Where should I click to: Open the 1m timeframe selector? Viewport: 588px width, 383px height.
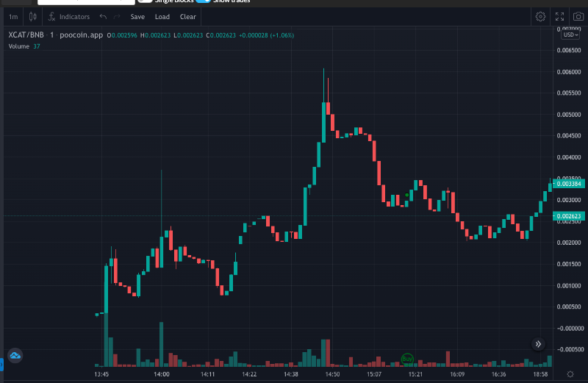[x=13, y=17]
